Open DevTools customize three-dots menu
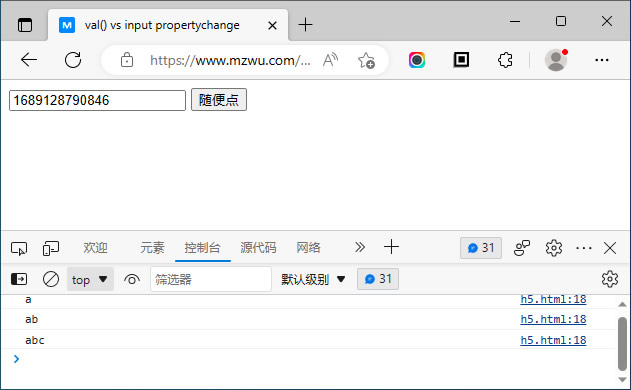 584,248
